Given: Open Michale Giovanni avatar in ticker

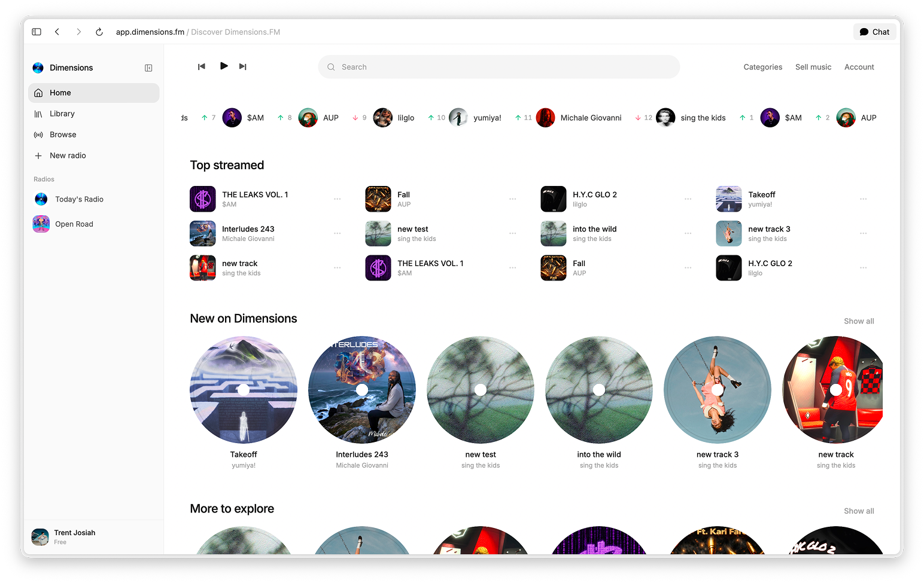Looking at the screenshot, I should pos(545,118).
